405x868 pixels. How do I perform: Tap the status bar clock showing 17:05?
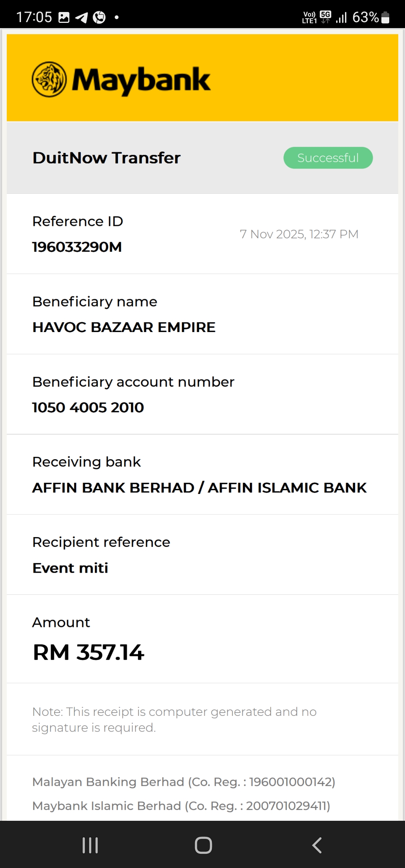pos(34,17)
